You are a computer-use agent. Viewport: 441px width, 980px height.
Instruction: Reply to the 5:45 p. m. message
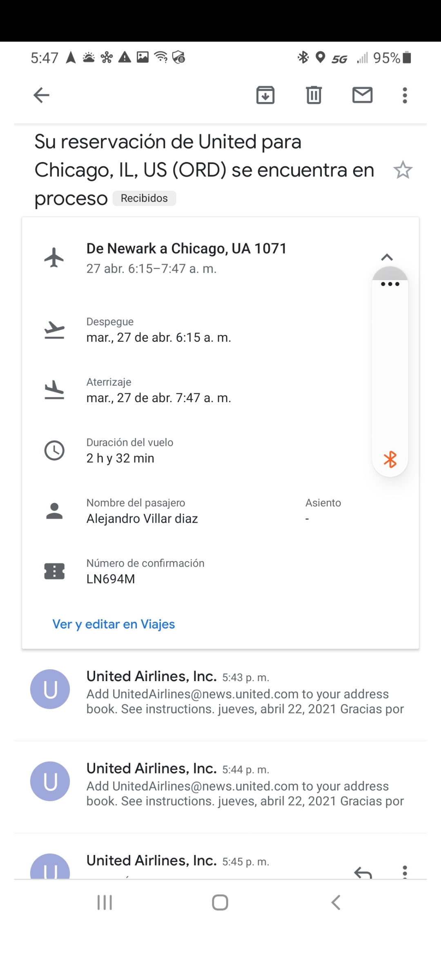[x=363, y=872]
